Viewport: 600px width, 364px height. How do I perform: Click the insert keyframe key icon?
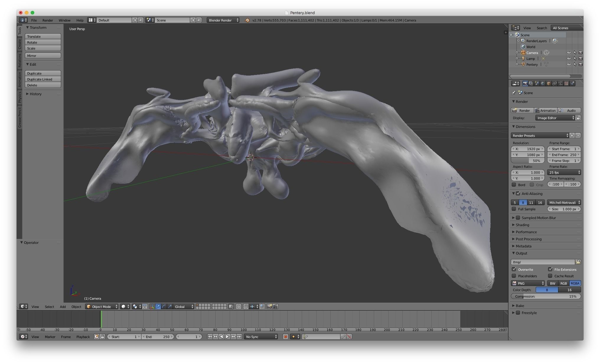[x=343, y=337]
